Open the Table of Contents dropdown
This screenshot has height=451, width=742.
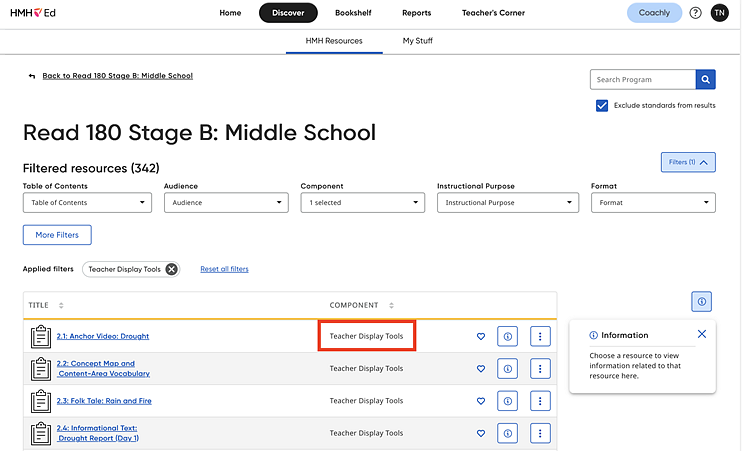(x=88, y=203)
